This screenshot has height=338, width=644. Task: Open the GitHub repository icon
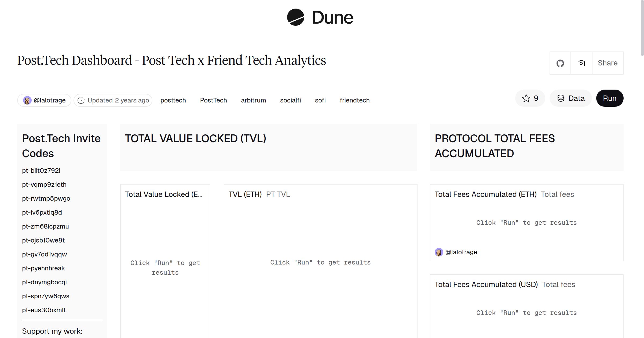[560, 63]
